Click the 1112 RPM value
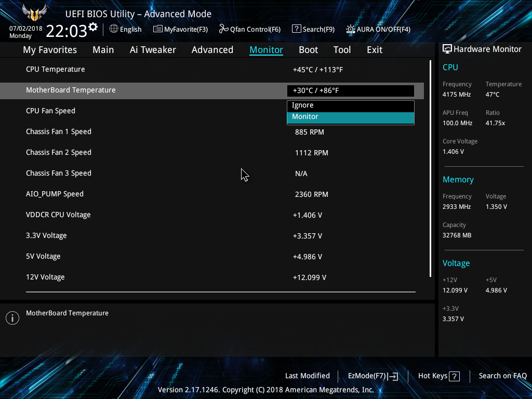Image resolution: width=532 pixels, height=399 pixels. [312, 153]
